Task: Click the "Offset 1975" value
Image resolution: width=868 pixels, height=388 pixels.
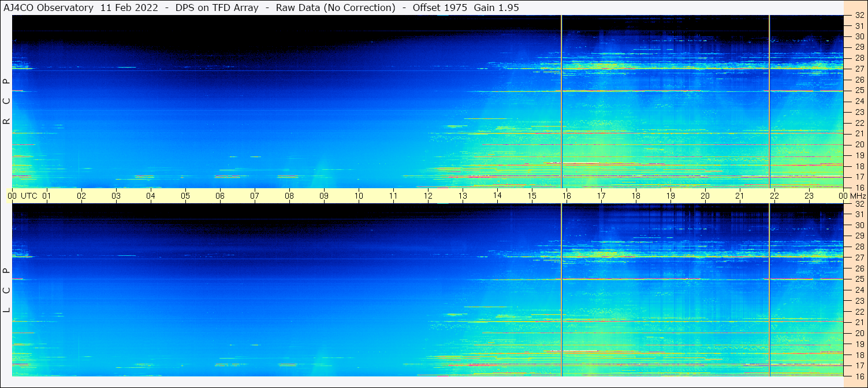Action: [x=439, y=8]
